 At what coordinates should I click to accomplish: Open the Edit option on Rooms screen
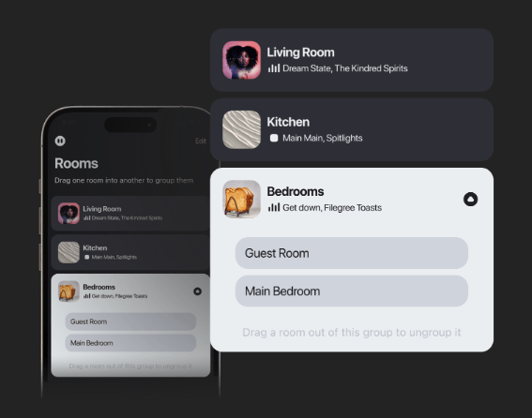pos(201,141)
